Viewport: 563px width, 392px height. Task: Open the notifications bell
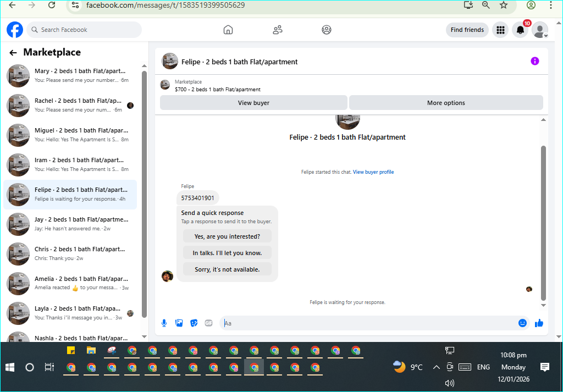pyautogui.click(x=520, y=30)
